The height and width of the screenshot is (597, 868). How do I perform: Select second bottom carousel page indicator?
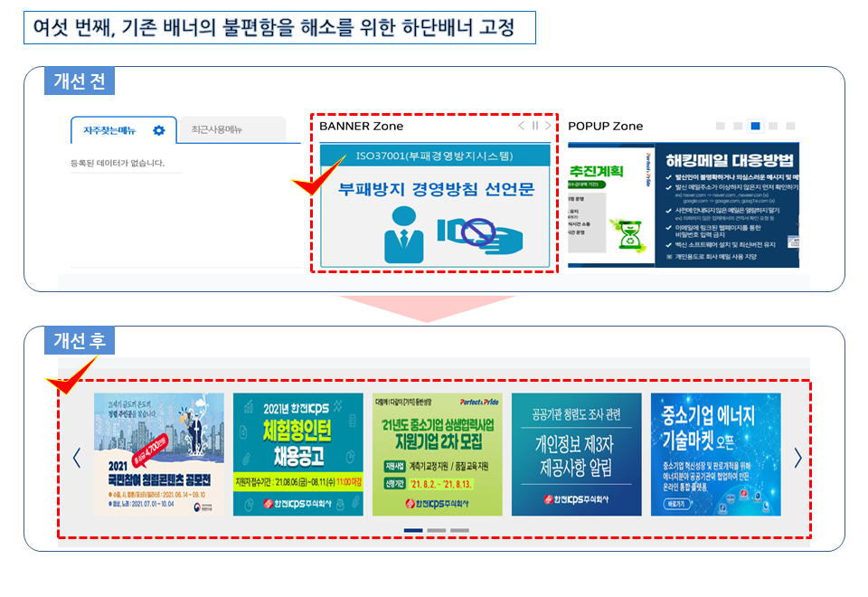point(436,531)
